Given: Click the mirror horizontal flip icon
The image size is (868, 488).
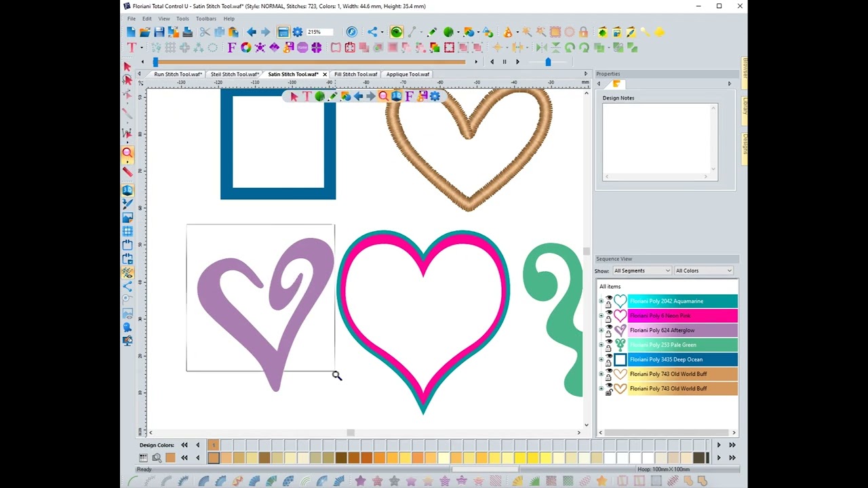Looking at the screenshot, I should 542,47.
